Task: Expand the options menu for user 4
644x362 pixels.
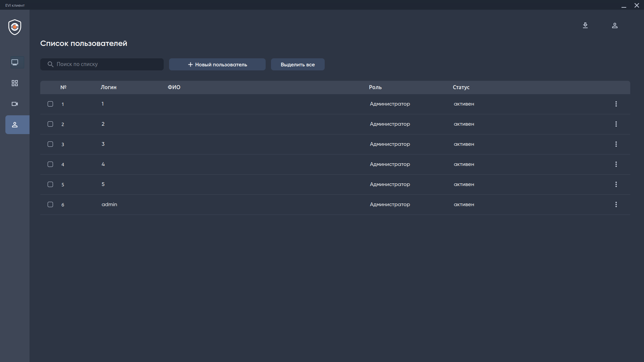Action: [616, 164]
